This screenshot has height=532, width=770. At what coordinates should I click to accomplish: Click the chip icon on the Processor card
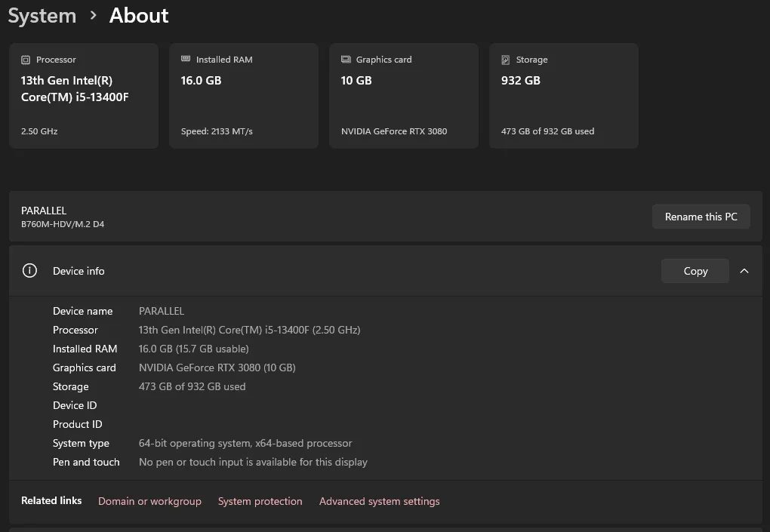coord(26,60)
